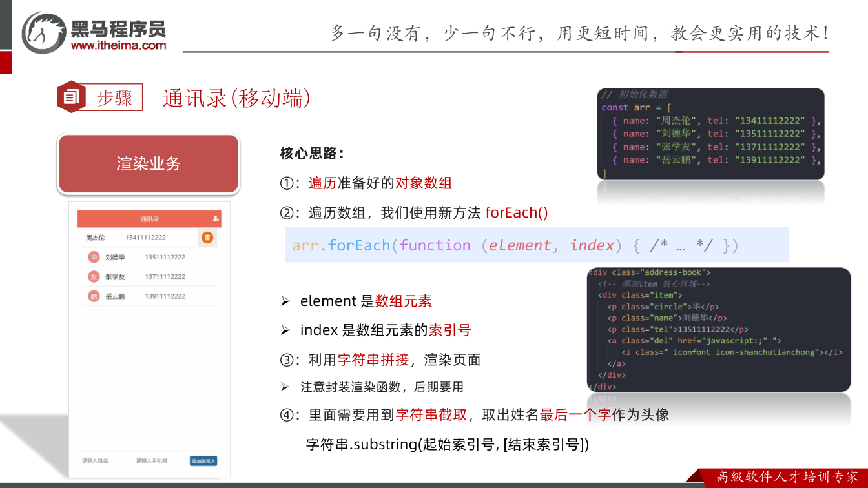868x488 pixels.
Task: Click the div class="address-book" opening tag
Action: click(x=650, y=272)
